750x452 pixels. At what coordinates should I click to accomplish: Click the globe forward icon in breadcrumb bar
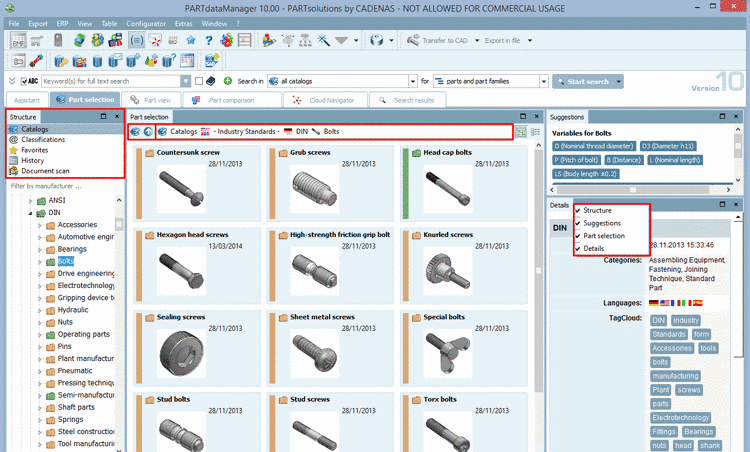point(148,132)
